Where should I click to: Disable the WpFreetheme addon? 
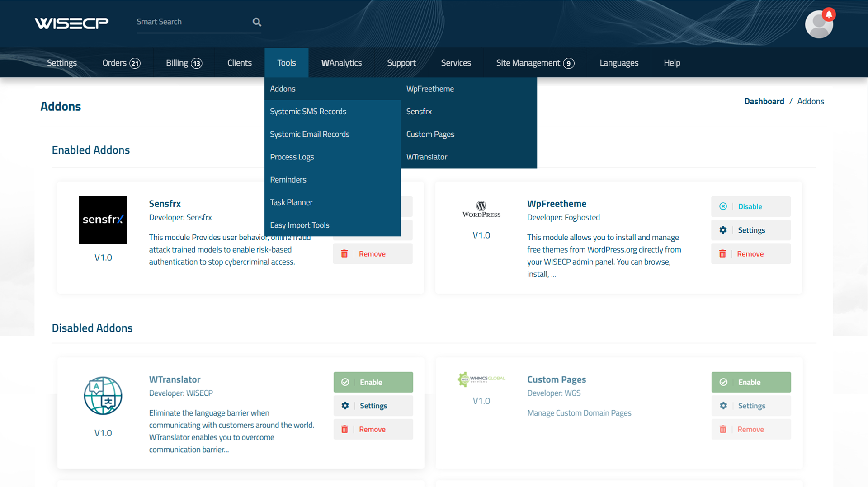(x=751, y=206)
